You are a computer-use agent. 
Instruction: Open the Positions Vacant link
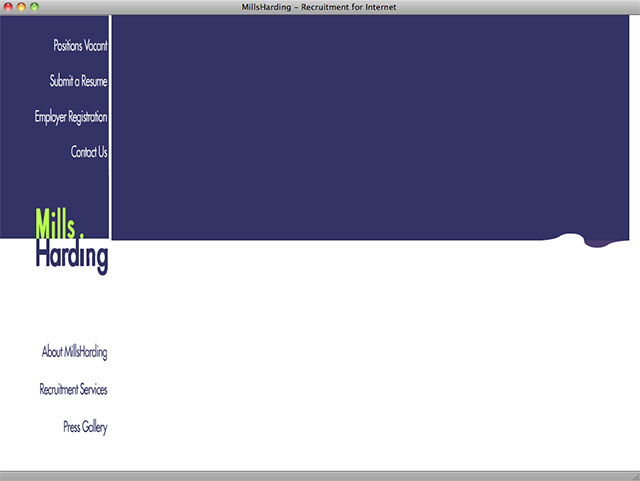point(80,46)
